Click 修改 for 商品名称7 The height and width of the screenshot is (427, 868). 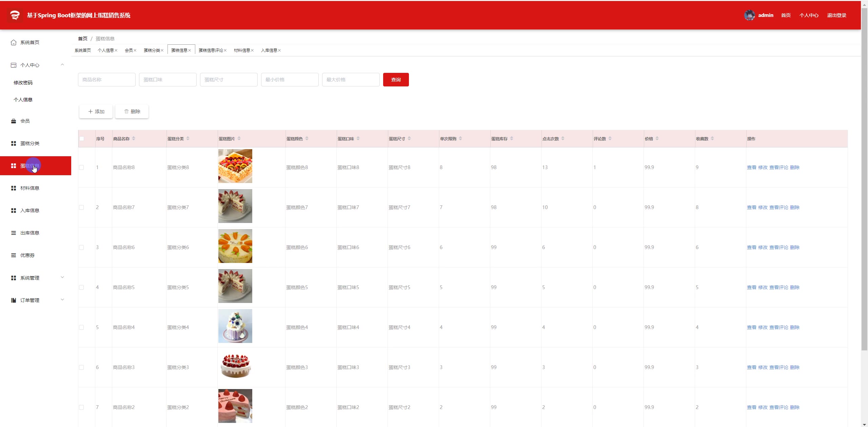pyautogui.click(x=763, y=207)
